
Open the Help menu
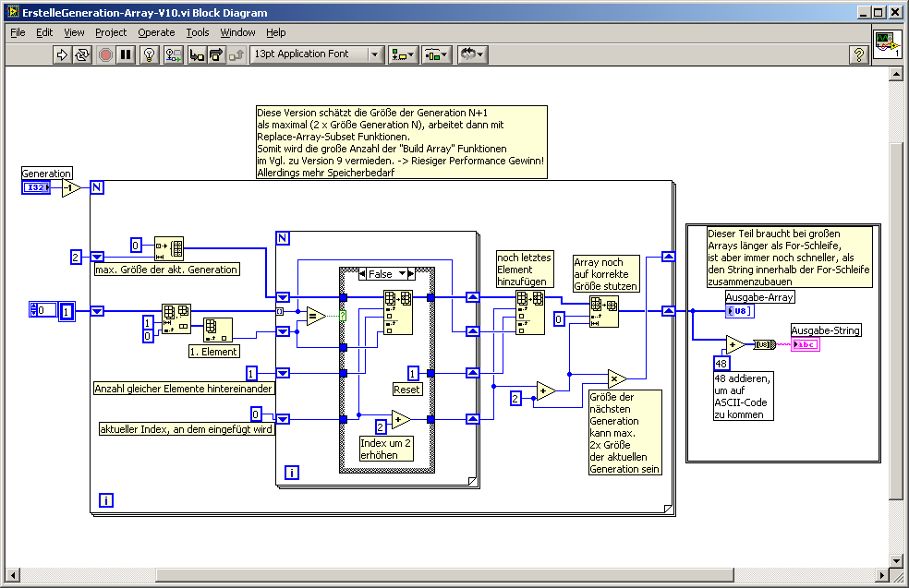(x=276, y=32)
